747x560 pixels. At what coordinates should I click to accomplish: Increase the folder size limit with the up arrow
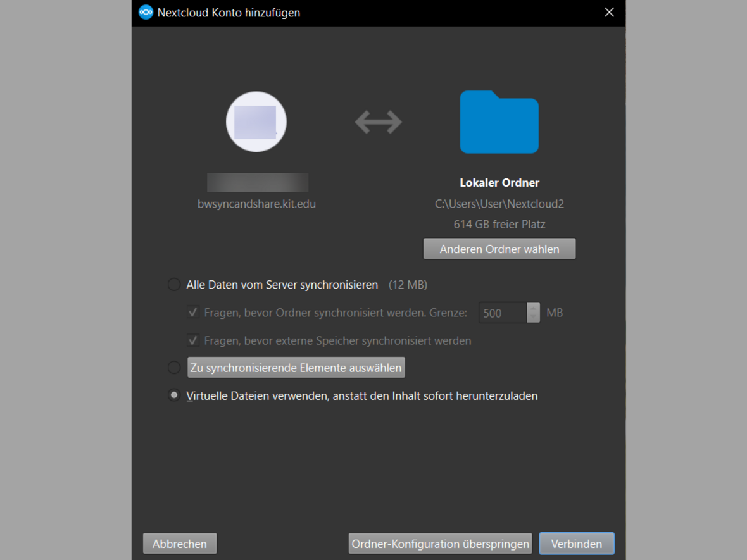(x=533, y=308)
